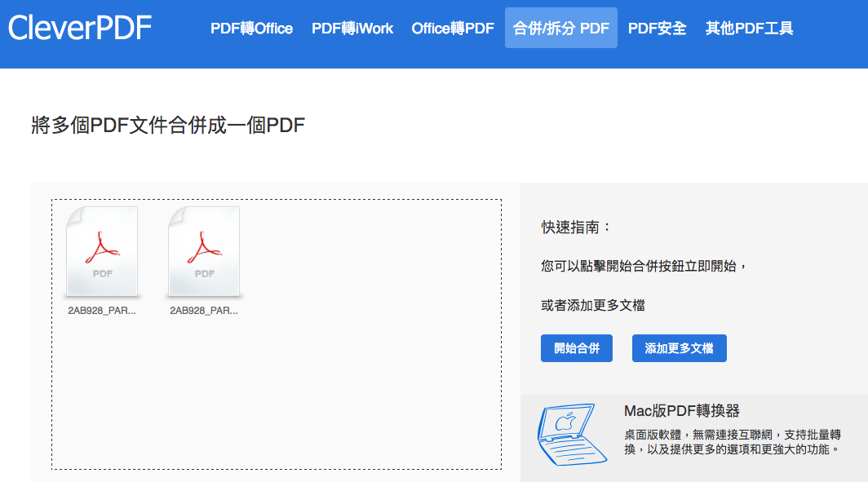
Task: Open the Office轉PDF menu
Action: click(452, 29)
